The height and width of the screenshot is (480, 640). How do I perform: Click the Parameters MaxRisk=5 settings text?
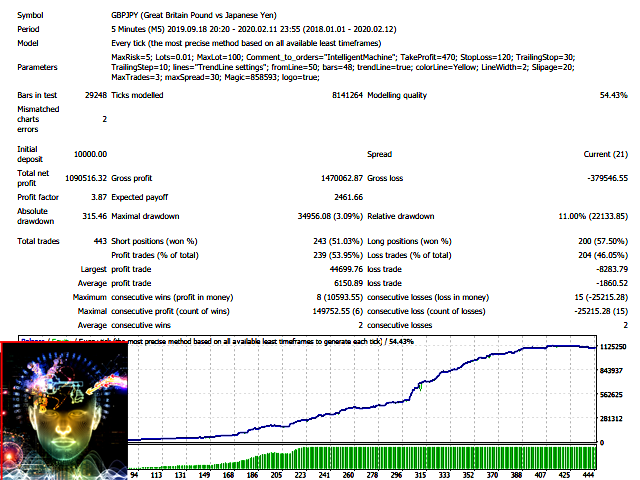(x=343, y=67)
